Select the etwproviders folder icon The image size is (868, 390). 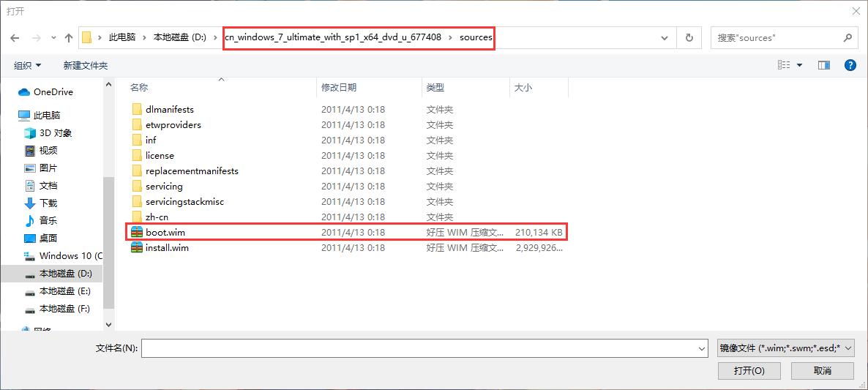click(137, 125)
